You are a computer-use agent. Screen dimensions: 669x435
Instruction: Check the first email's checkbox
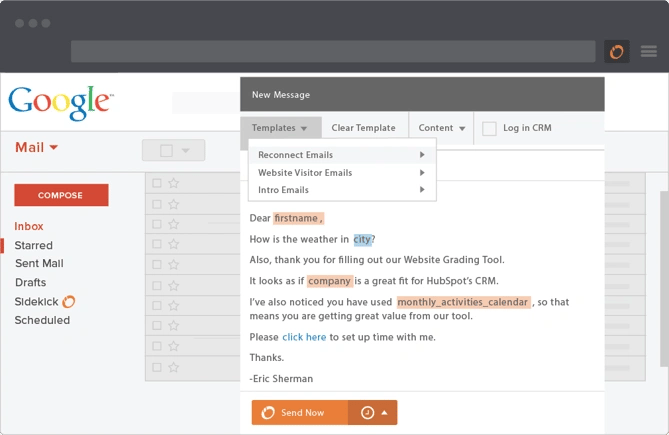[155, 183]
